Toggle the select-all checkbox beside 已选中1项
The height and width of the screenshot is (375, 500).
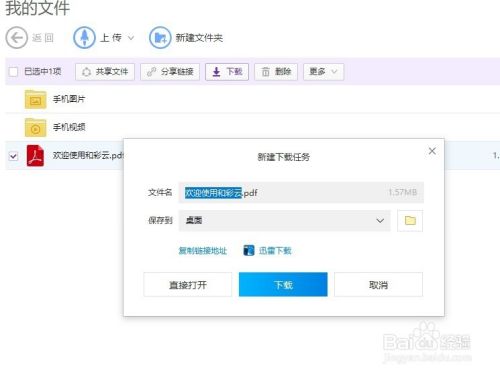click(x=13, y=71)
